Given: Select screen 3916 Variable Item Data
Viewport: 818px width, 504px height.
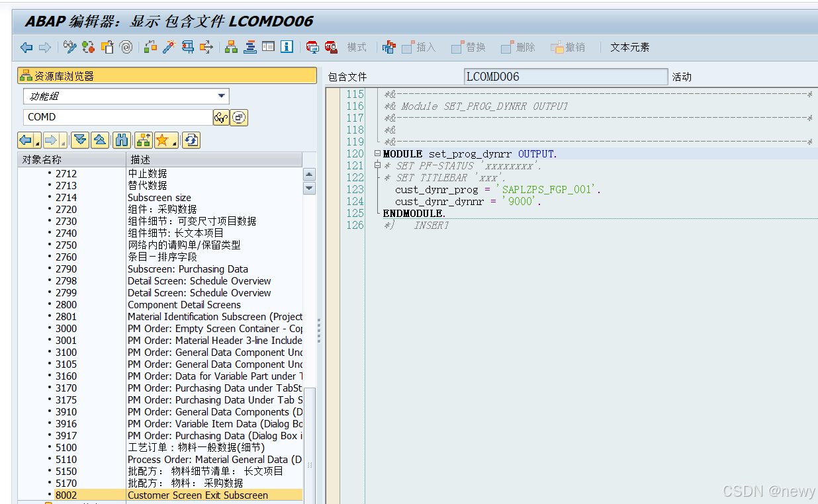Looking at the screenshot, I should pos(160,423).
